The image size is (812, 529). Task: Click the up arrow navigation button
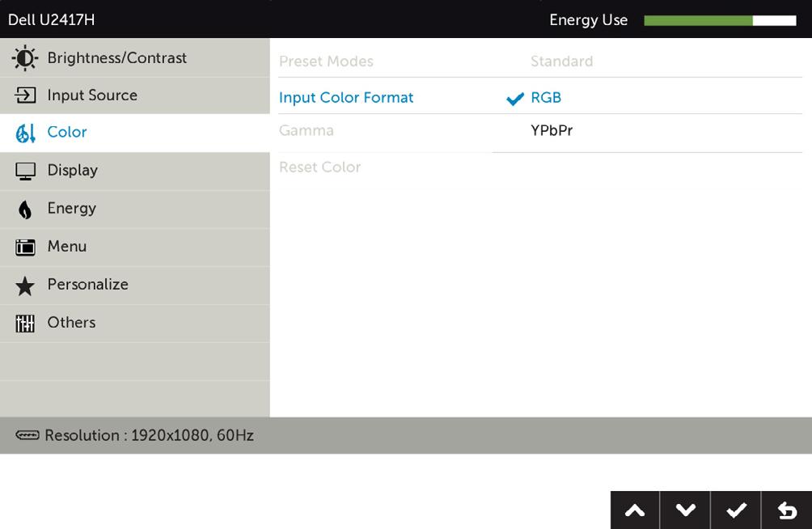click(635, 510)
